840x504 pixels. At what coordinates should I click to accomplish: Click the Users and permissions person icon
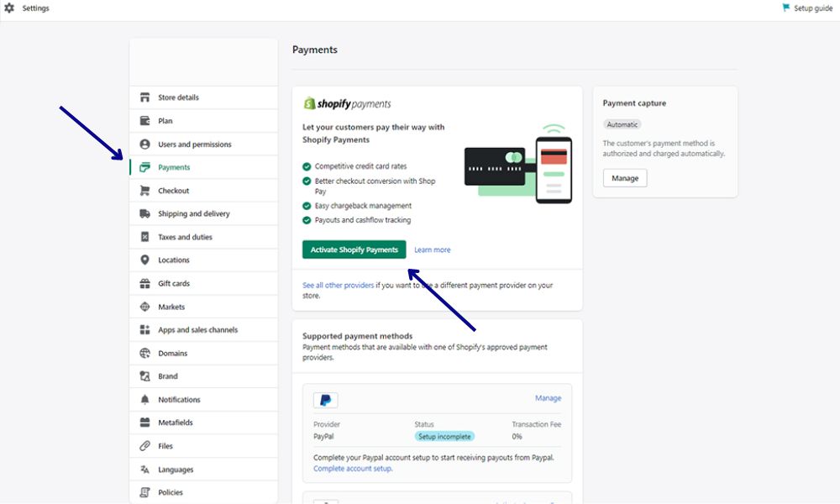[144, 144]
